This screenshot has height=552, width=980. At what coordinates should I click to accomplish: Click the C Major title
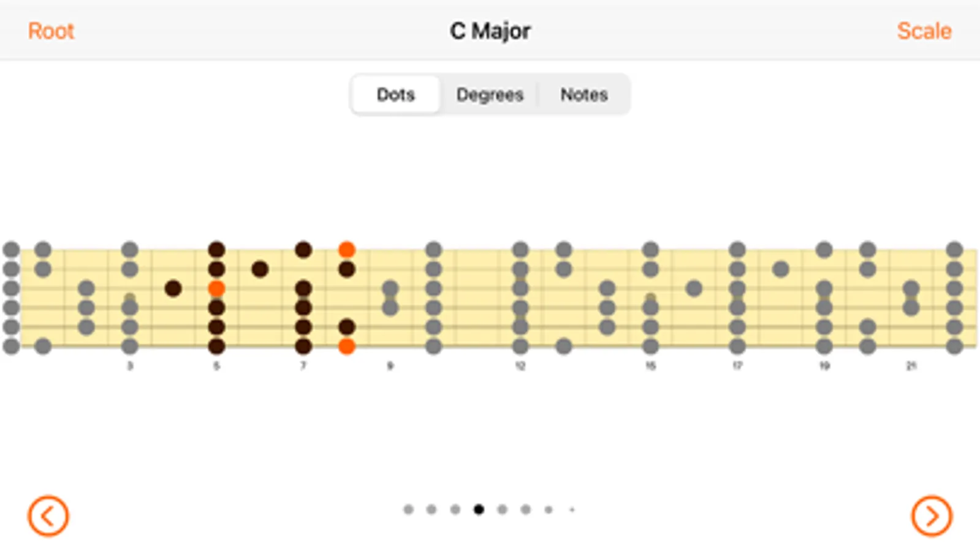click(x=490, y=31)
